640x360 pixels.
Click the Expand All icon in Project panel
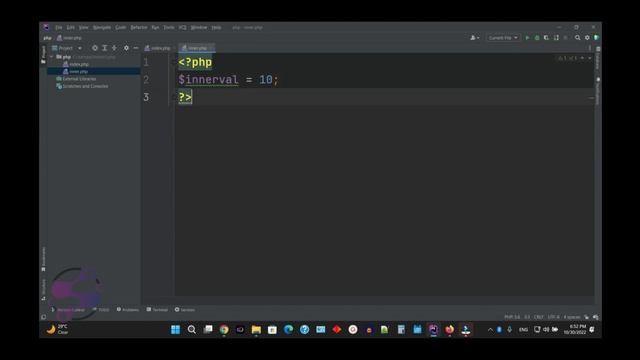[105, 48]
